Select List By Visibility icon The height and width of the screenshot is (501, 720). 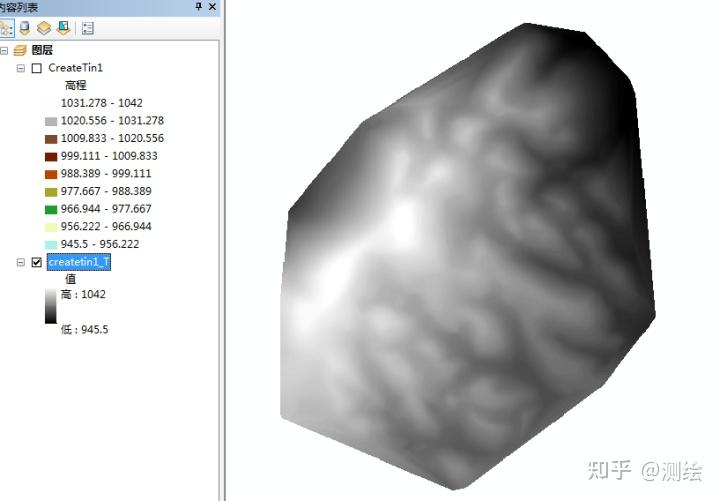[x=44, y=28]
